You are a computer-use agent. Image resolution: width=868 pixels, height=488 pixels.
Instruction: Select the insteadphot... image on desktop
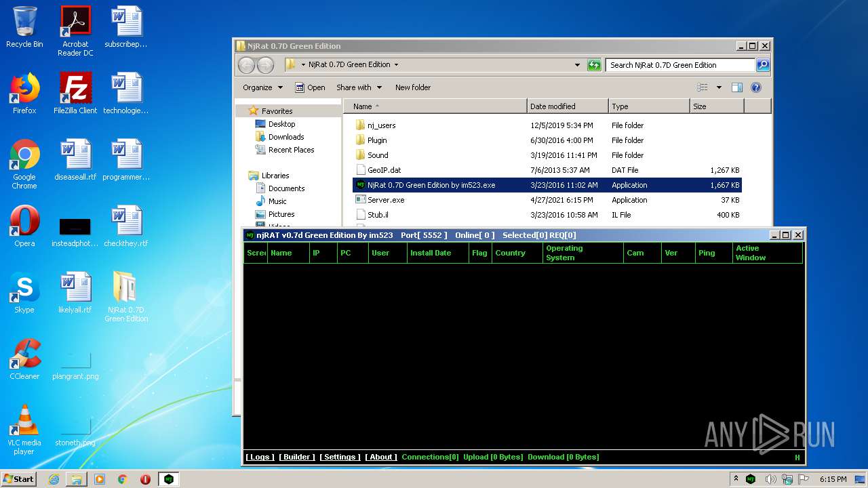coord(75,230)
